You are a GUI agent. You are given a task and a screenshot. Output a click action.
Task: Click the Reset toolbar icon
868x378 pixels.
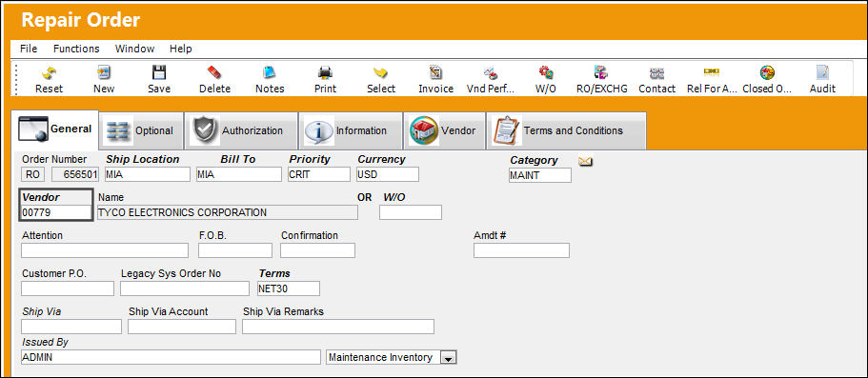pos(49,80)
